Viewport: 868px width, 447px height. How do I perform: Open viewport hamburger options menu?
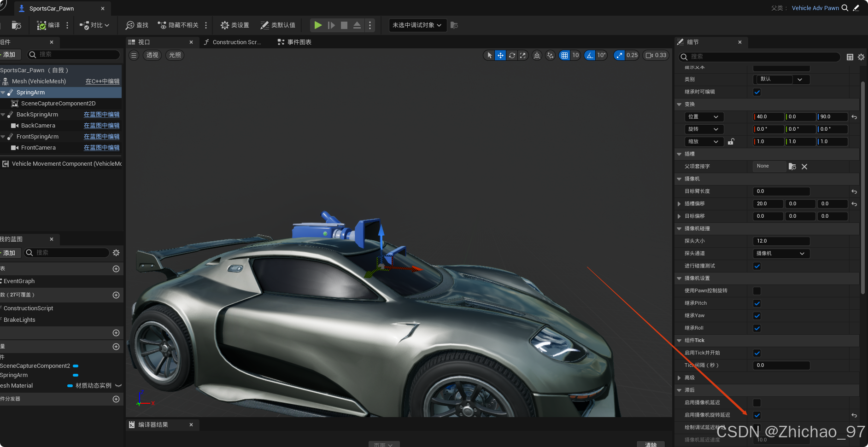click(134, 55)
